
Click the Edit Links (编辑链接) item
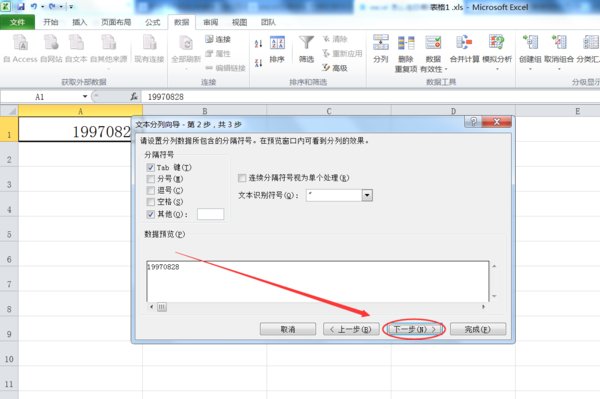tap(225, 68)
